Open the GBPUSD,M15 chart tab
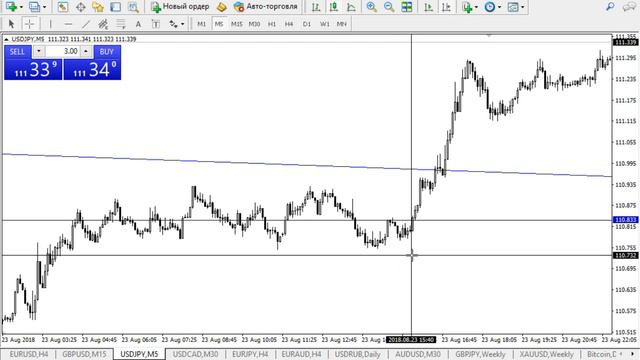The width and height of the screenshot is (640, 360). pos(84,354)
